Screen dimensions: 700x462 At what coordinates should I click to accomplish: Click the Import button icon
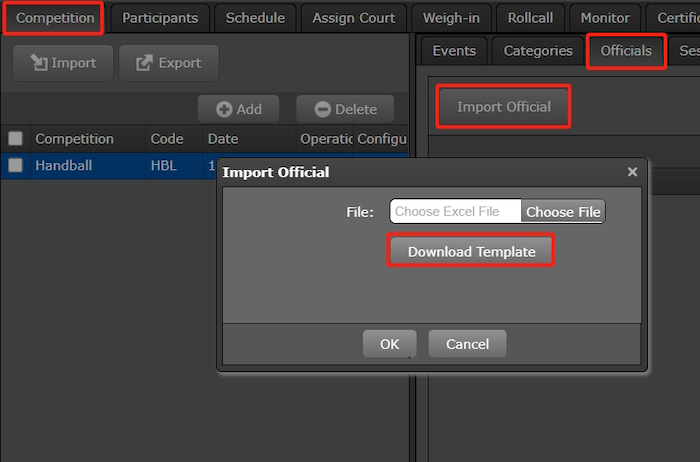[38, 63]
